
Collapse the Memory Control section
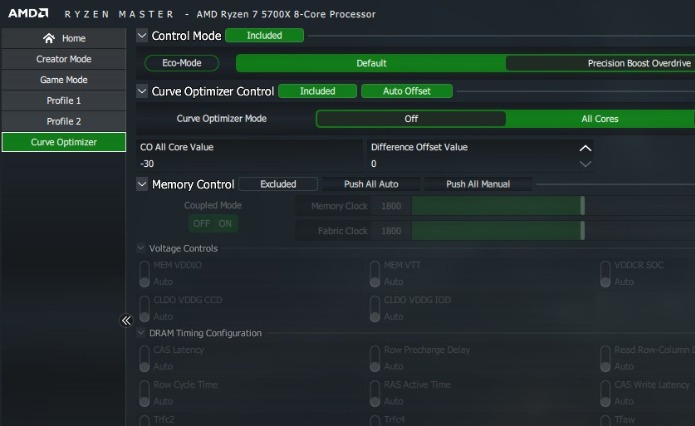click(142, 184)
